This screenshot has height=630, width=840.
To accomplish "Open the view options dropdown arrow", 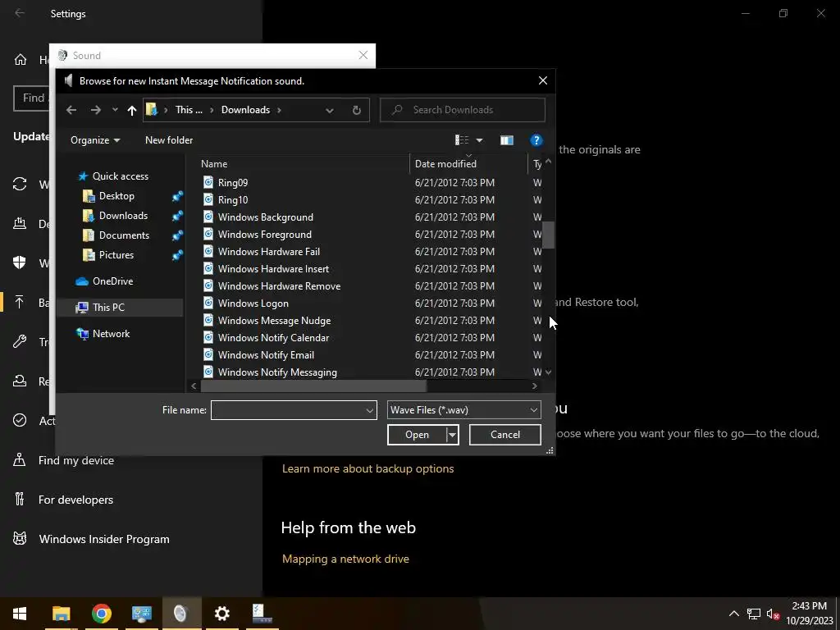I will pos(479,140).
